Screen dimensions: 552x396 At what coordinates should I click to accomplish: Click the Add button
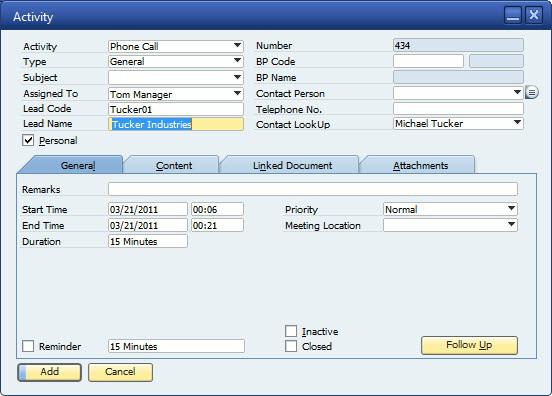click(x=49, y=372)
